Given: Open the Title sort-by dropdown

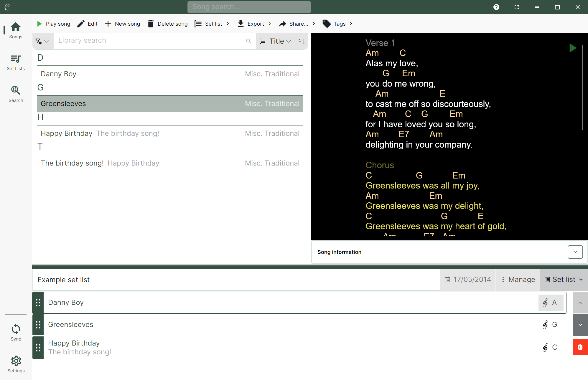Looking at the screenshot, I should tap(276, 41).
